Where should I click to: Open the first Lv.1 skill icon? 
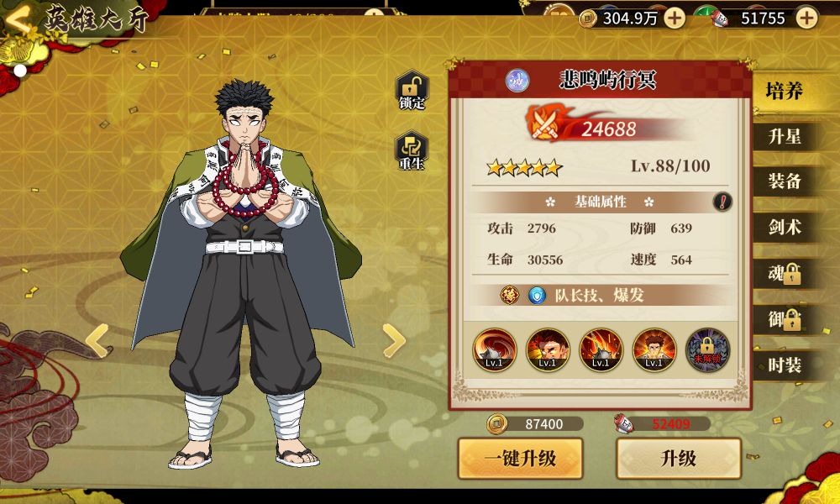[x=494, y=349]
